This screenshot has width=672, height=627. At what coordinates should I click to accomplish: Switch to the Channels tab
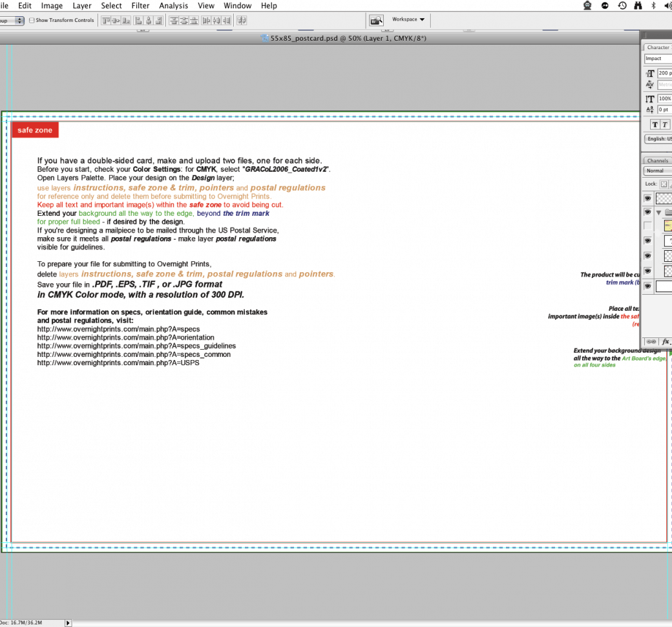click(657, 161)
